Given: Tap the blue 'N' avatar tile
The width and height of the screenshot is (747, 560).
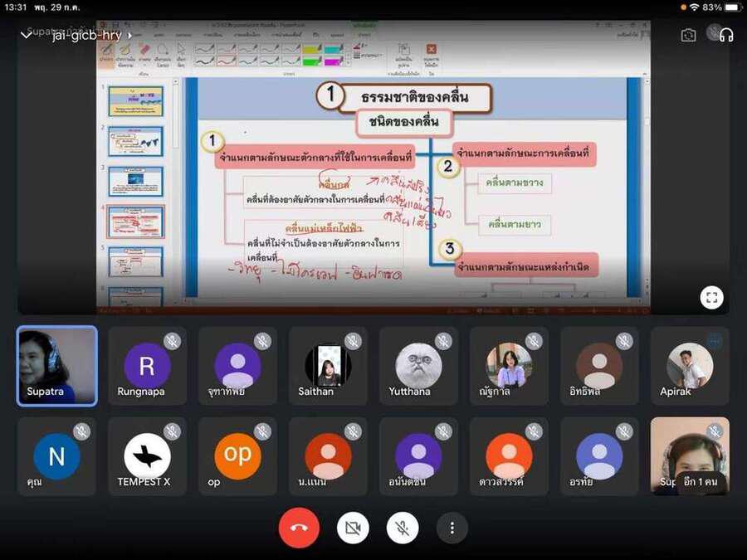Looking at the screenshot, I should [x=56, y=456].
